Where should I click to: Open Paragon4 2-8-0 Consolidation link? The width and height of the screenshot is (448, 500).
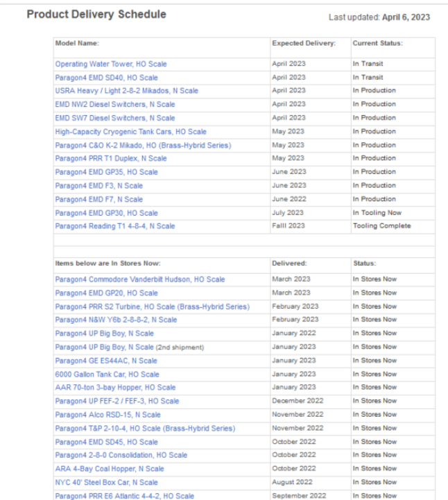pos(121,456)
